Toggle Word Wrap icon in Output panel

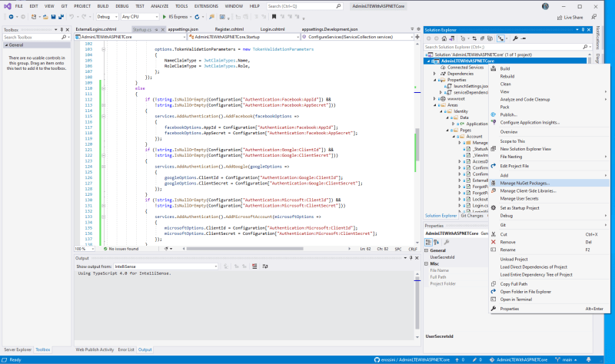click(x=265, y=266)
